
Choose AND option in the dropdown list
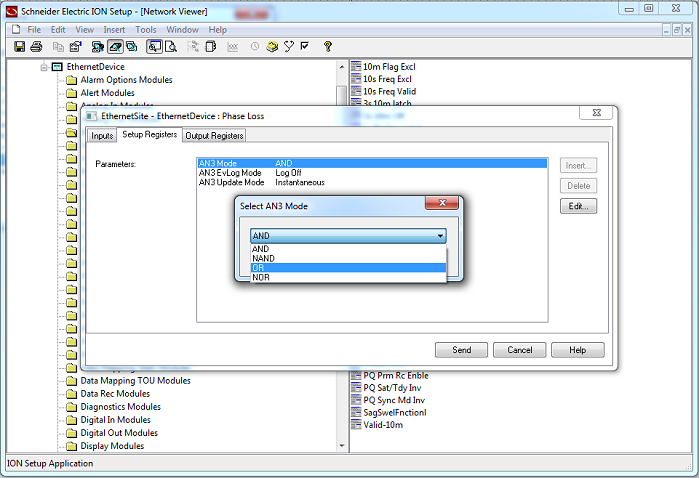pos(349,249)
